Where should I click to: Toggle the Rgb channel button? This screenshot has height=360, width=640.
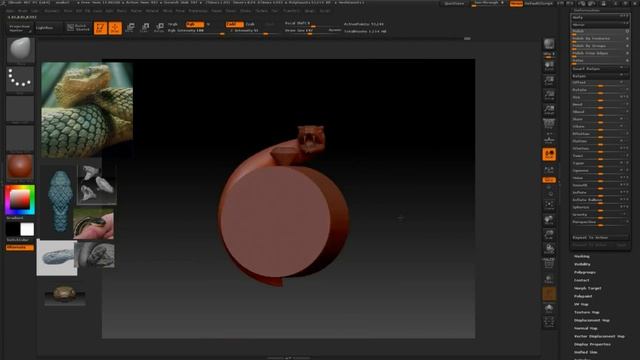(x=195, y=24)
